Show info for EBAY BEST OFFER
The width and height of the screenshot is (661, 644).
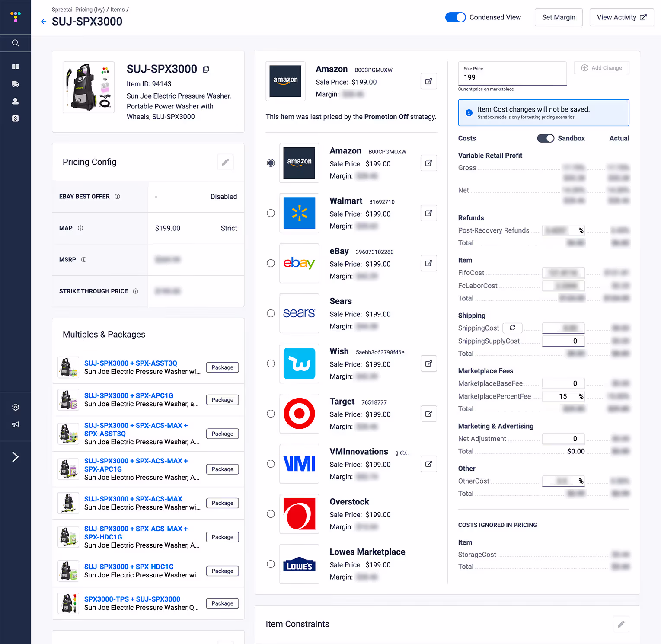point(117,197)
